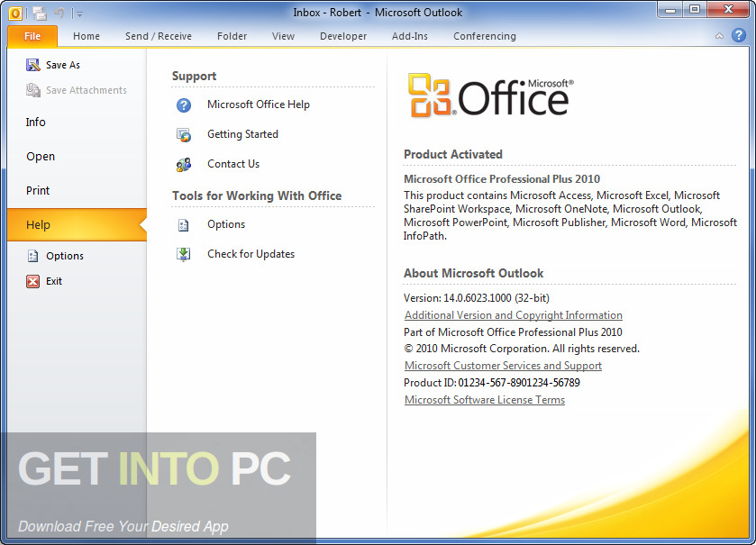Open Options under Tools for Working With Office
Image resolution: width=756 pixels, height=545 pixels.
[x=226, y=224]
